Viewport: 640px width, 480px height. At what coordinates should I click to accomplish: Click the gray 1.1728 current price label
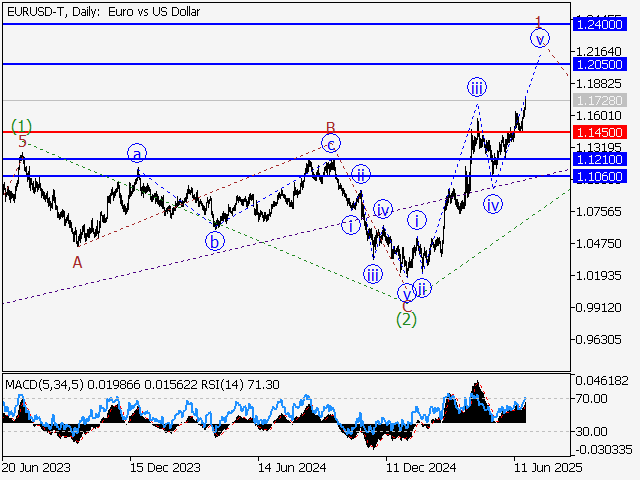pos(600,101)
